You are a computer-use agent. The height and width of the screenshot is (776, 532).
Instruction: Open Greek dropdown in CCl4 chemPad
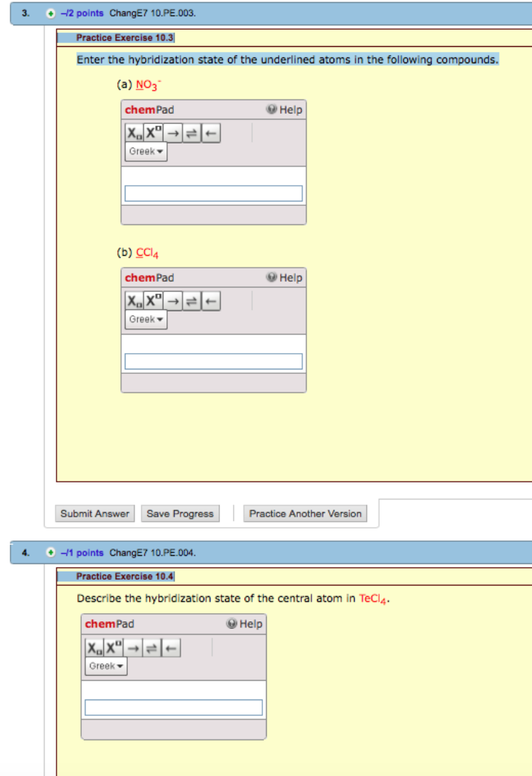pyautogui.click(x=146, y=320)
